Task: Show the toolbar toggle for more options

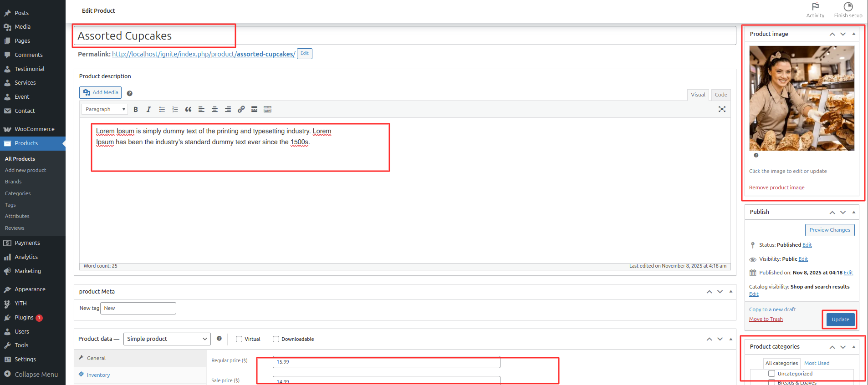Action: click(x=267, y=109)
